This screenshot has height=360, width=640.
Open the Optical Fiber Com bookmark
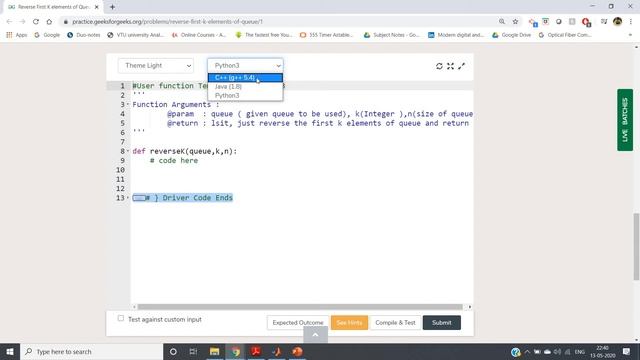[565, 35]
